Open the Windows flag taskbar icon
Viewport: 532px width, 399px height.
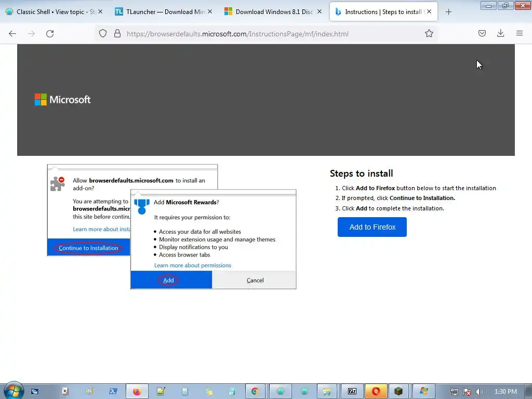[x=423, y=392]
